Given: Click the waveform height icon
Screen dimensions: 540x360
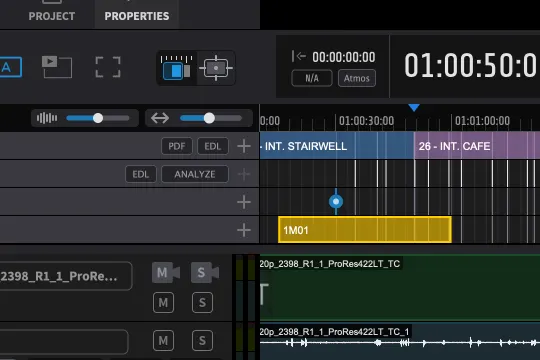Looking at the screenshot, I should (47, 118).
